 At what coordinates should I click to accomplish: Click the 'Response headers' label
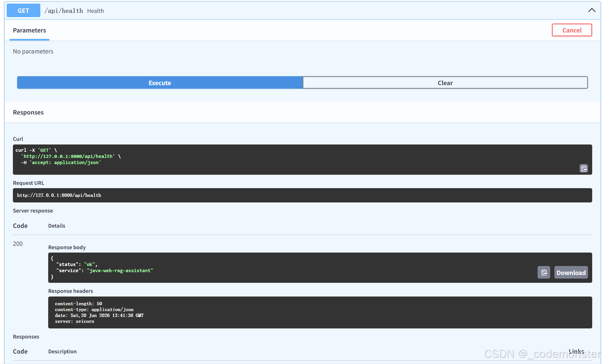coord(71,291)
